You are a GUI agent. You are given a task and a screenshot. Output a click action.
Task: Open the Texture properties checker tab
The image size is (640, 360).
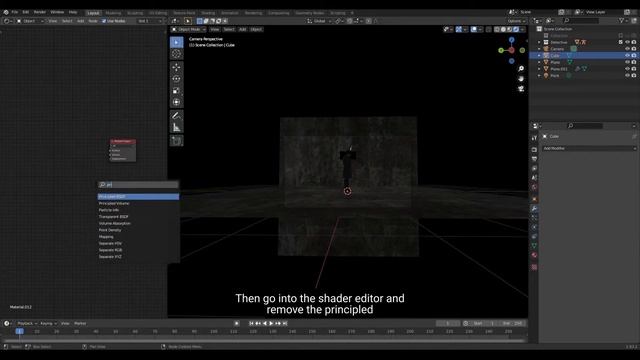pyautogui.click(x=534, y=267)
